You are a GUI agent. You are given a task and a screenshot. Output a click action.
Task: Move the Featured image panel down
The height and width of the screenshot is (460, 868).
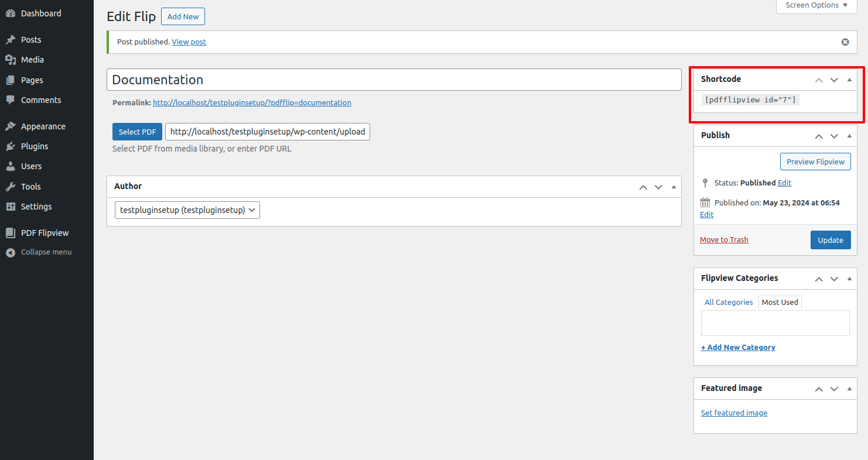pyautogui.click(x=834, y=389)
